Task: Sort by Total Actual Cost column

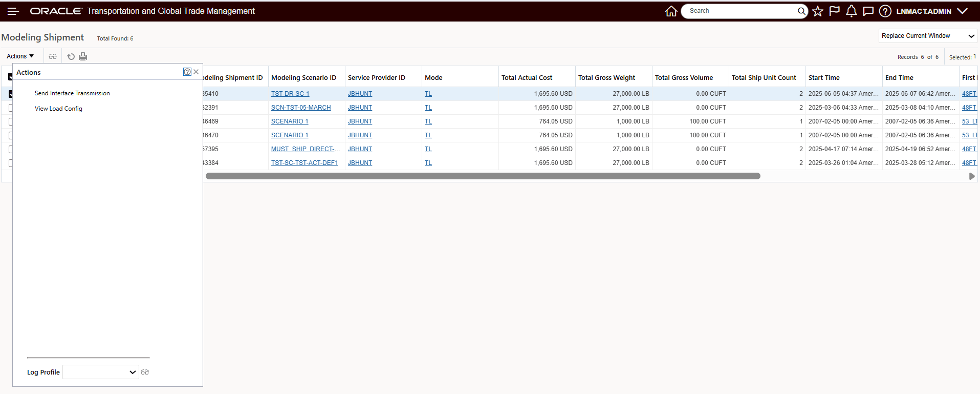Action: tap(527, 78)
